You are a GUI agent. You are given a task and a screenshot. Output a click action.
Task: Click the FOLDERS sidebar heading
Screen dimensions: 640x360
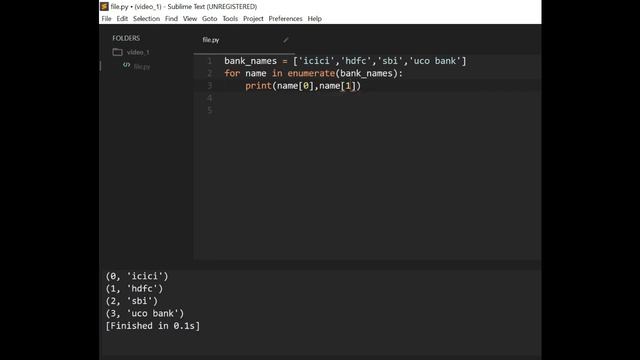pos(126,38)
